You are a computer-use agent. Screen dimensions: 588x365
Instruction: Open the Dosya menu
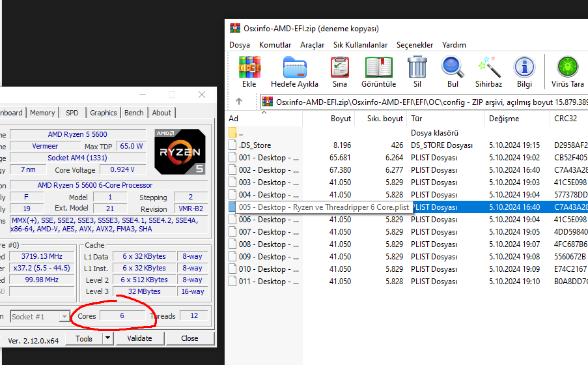click(x=239, y=45)
